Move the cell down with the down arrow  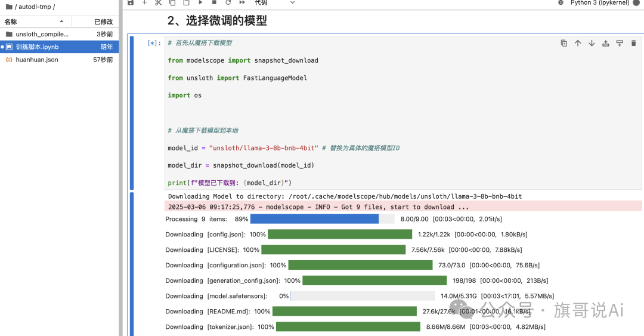coord(592,43)
